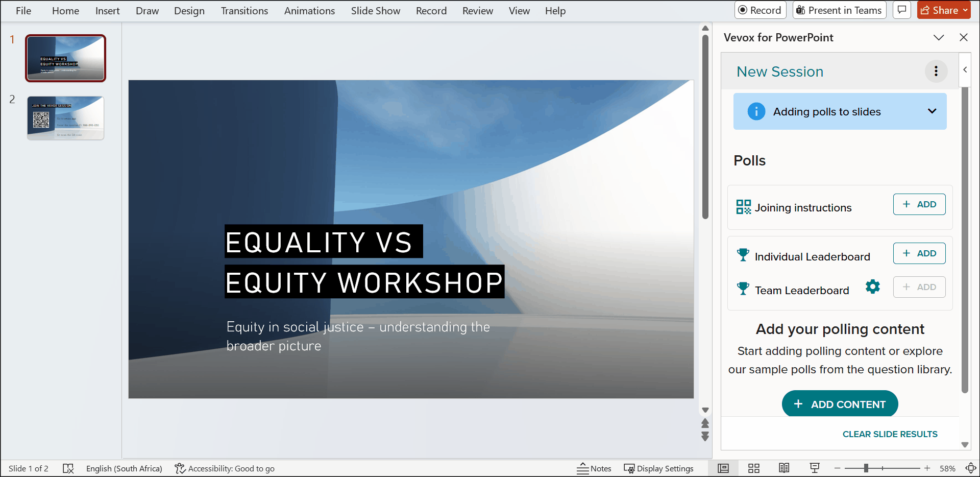This screenshot has width=980, height=477.
Task: Open the Comments panel icon
Action: point(901,10)
